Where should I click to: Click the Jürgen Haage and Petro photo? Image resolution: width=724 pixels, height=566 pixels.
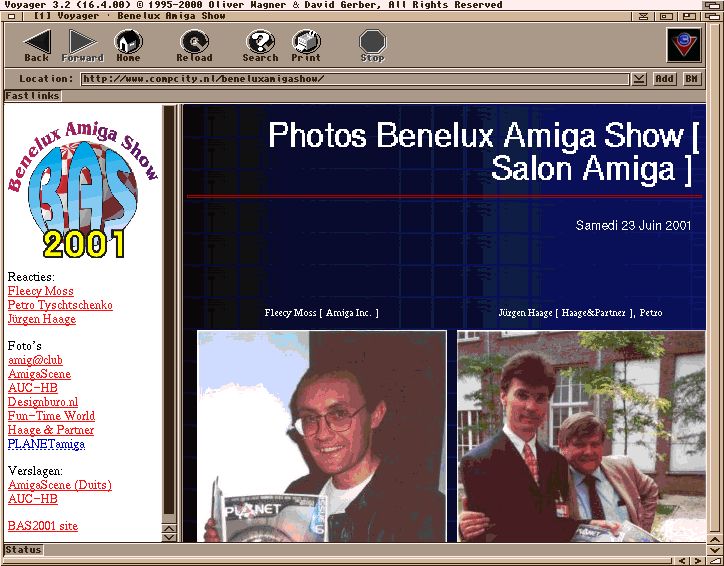[x=581, y=436]
